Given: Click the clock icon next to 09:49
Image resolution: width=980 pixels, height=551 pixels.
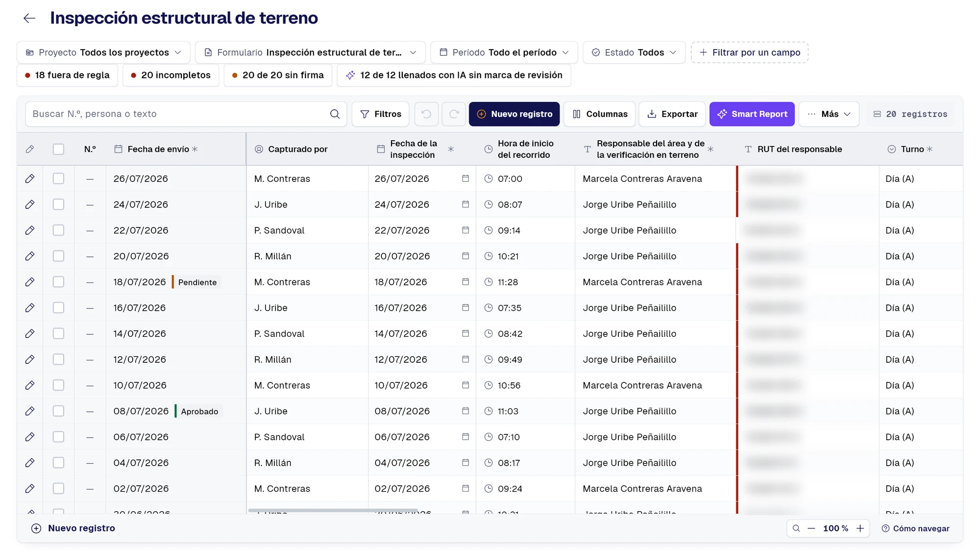Looking at the screenshot, I should [x=489, y=359].
